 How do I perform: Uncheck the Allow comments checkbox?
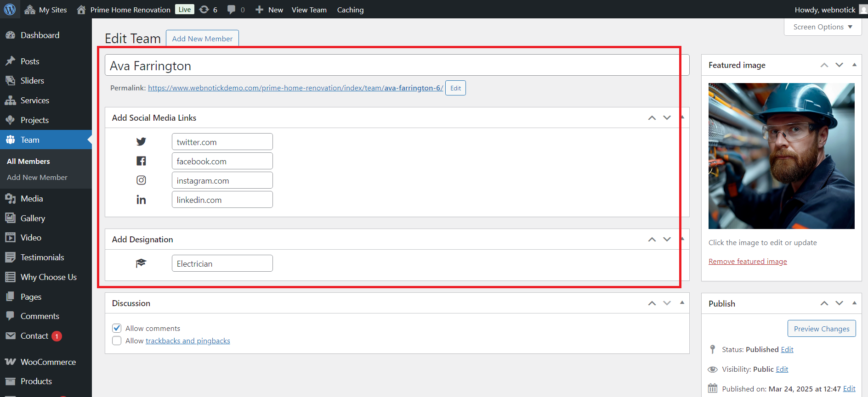117,328
